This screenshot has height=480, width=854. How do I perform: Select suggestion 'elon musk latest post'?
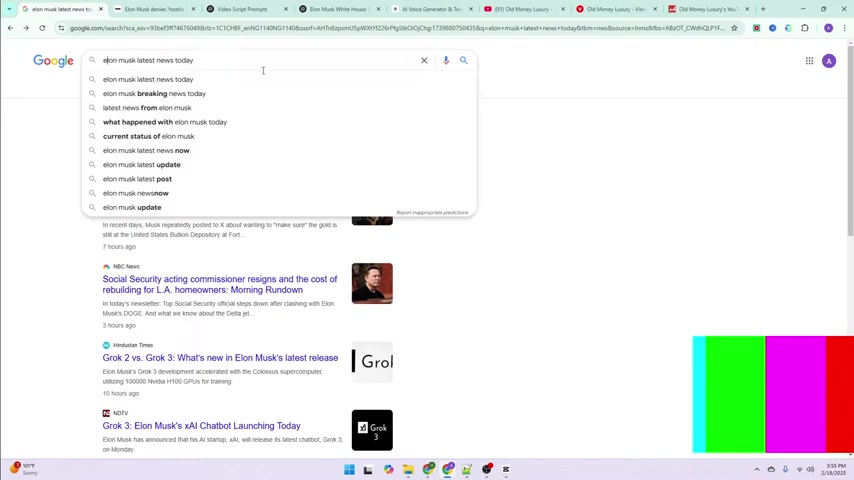tap(279, 179)
